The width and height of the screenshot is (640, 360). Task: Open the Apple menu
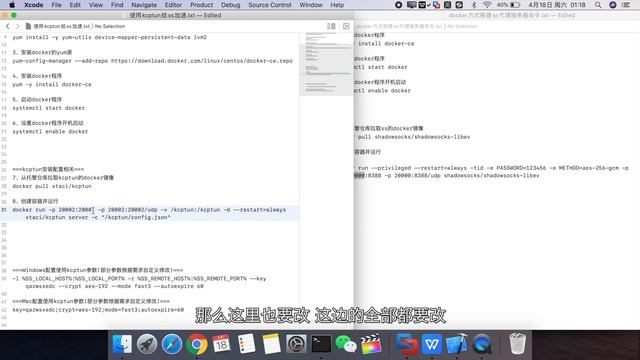point(12,5)
